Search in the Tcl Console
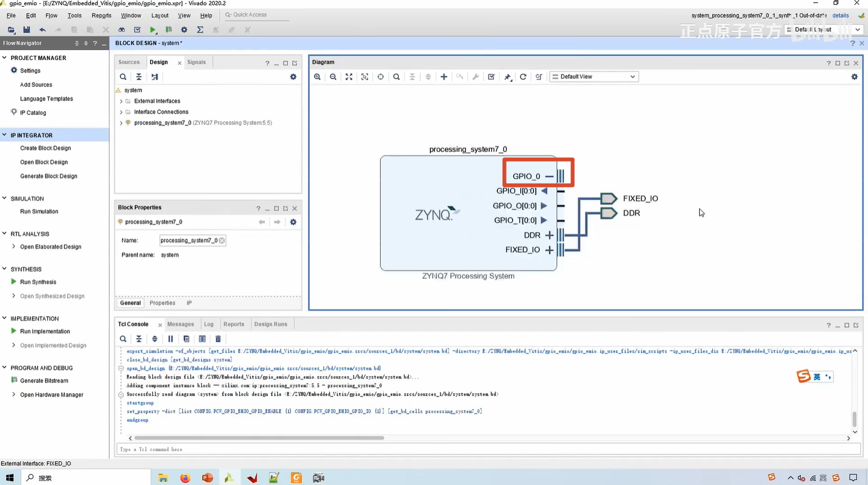 click(x=123, y=339)
